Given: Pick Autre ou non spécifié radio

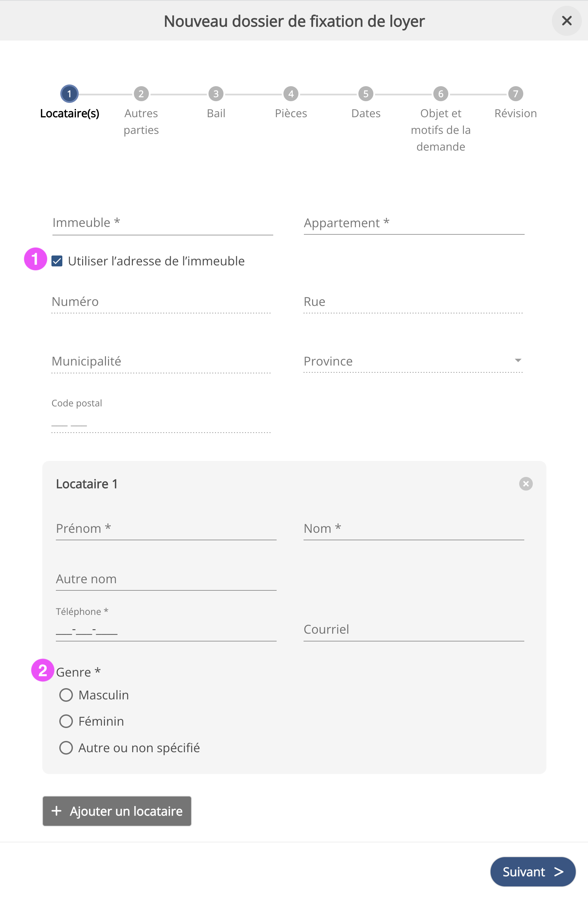Looking at the screenshot, I should (x=66, y=748).
